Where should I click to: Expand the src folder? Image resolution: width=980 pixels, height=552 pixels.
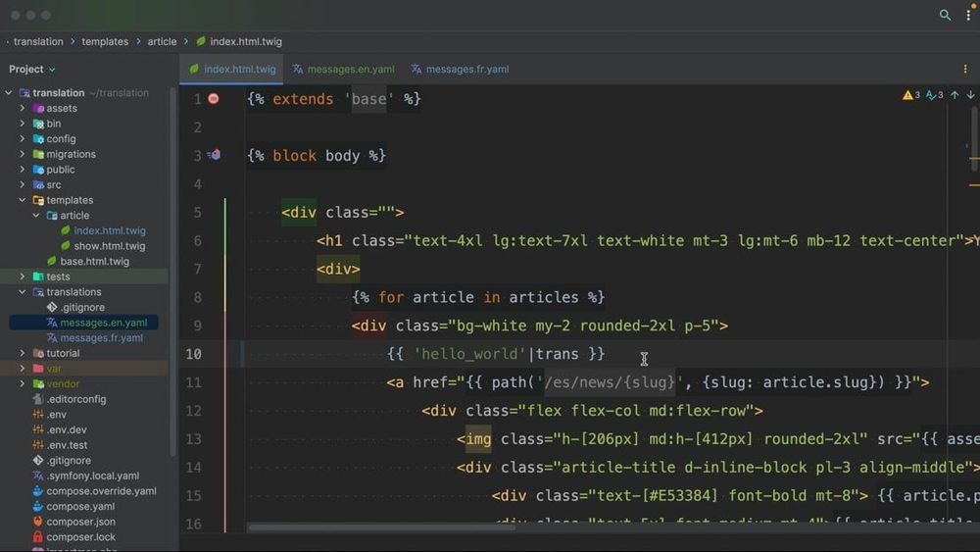click(x=23, y=184)
